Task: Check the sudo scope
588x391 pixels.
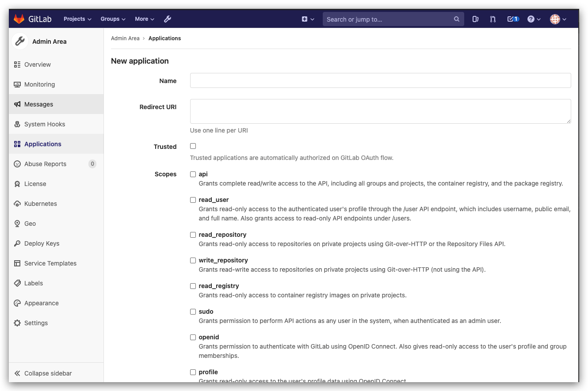Action: click(193, 312)
